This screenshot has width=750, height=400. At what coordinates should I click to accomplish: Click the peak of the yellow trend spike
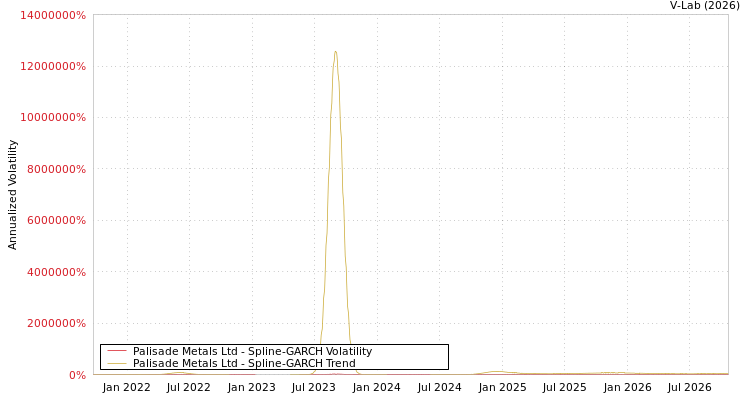[x=335, y=52]
